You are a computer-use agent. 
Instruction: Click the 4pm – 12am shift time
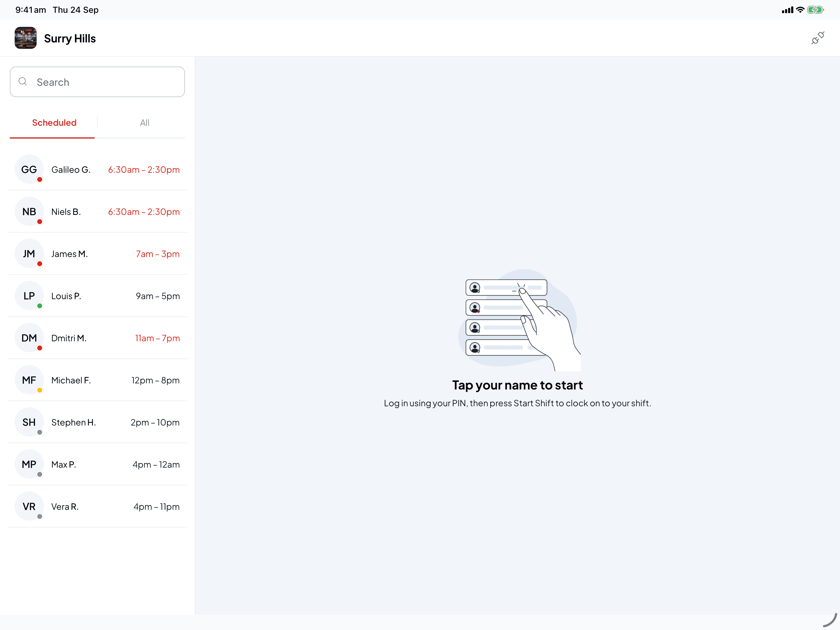[156, 465]
